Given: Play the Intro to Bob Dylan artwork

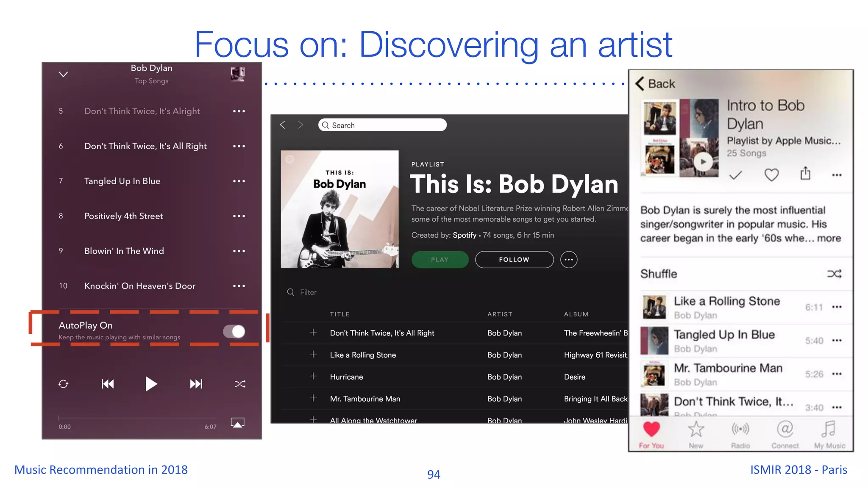Looking at the screenshot, I should tap(703, 161).
